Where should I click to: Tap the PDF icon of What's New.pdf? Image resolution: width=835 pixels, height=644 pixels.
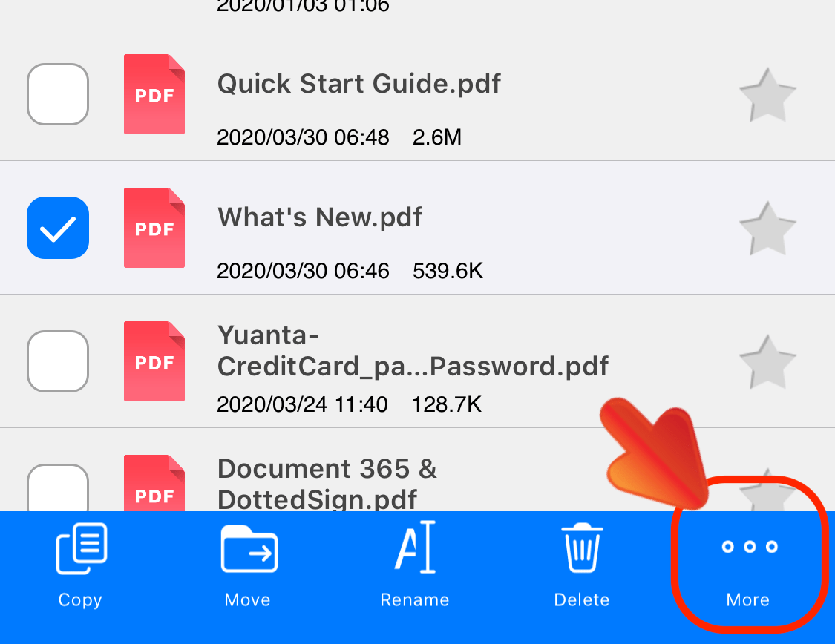pyautogui.click(x=154, y=228)
